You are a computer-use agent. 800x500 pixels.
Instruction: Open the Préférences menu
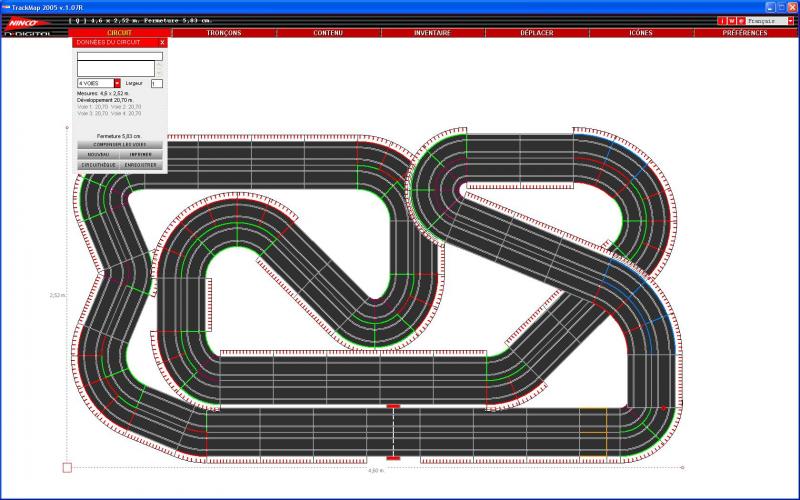[745, 33]
